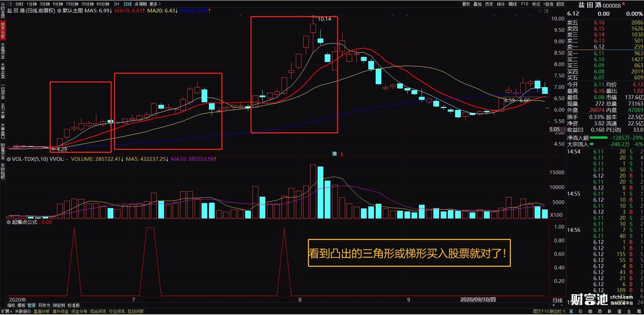Viewport: 644px width, 315px height.
Task: Open 大盘资金 in left sidebar
Action: [x=3, y=51]
